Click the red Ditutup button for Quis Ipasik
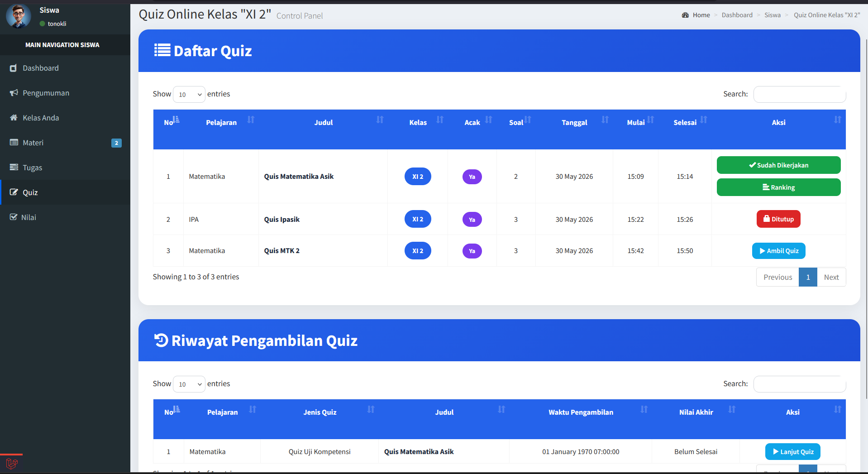The height and width of the screenshot is (474, 868). click(x=778, y=219)
